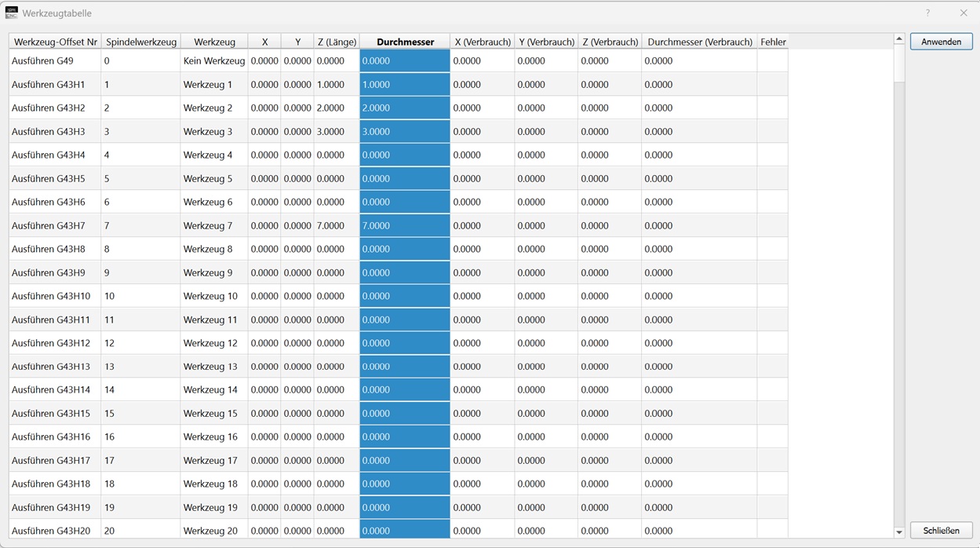Screen dimensions: 980x548
Task: Click the Werkzeug column header
Action: tap(214, 42)
